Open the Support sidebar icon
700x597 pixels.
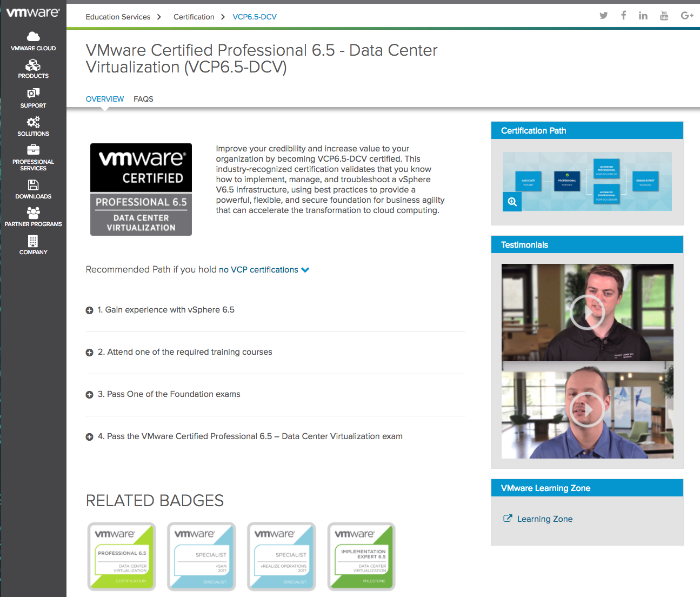(33, 94)
